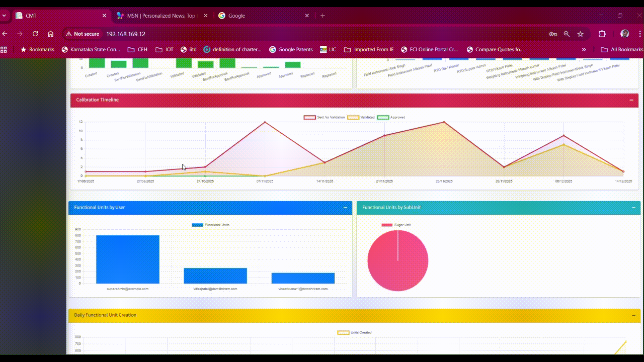Click the Functional Units by SubUnit title
The width and height of the screenshot is (644, 362).
[x=391, y=207]
